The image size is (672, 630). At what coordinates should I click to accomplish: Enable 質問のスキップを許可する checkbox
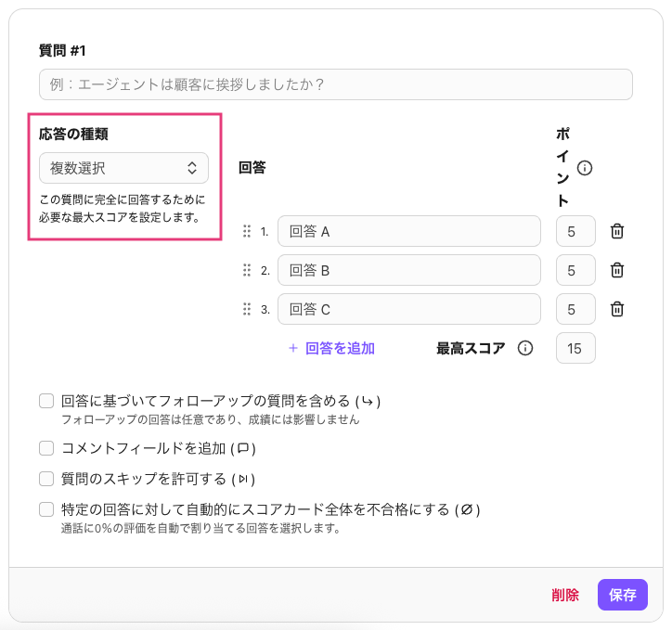point(46,479)
